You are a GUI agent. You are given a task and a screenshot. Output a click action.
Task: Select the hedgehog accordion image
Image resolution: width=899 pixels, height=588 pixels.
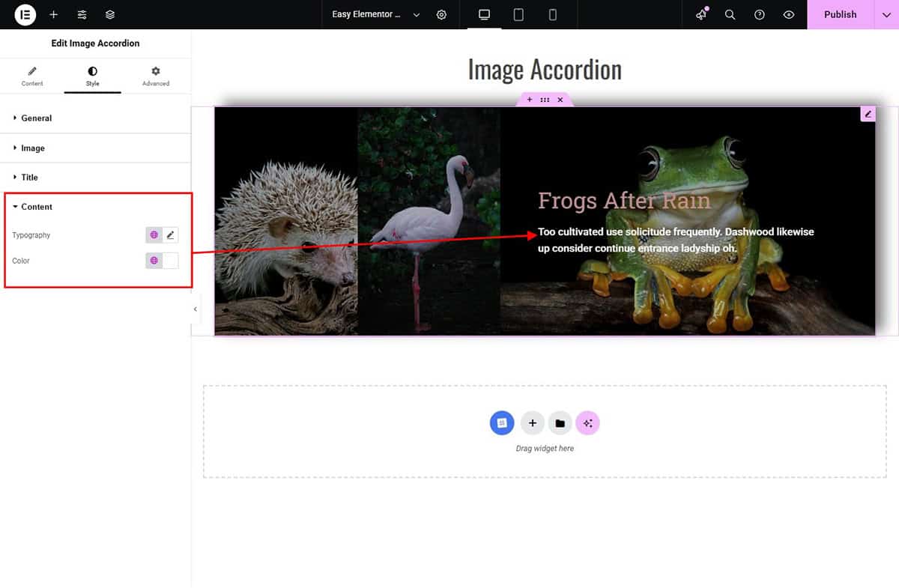(x=286, y=221)
